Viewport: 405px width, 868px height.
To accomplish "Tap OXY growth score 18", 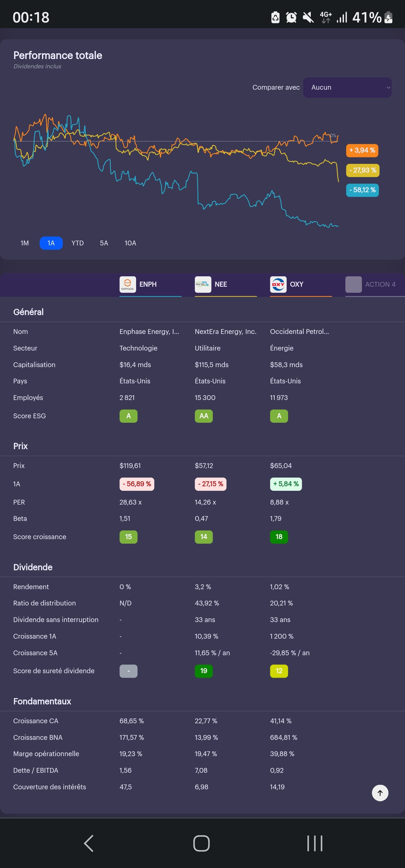I will (x=279, y=537).
